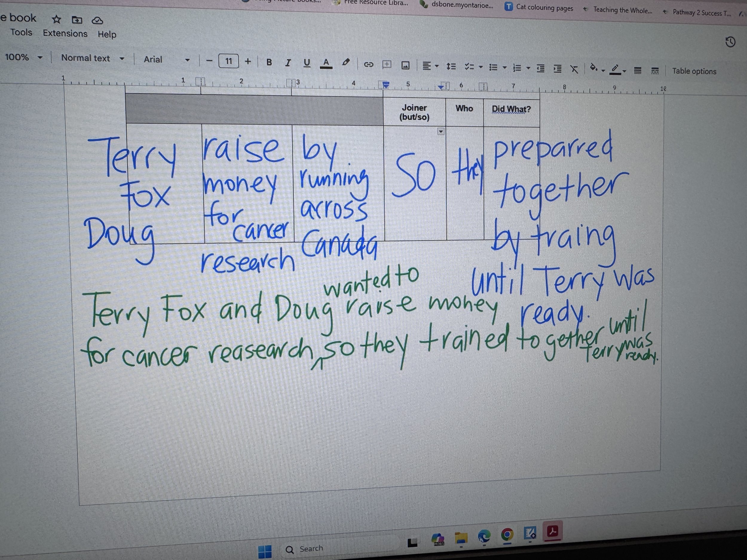Clear formatting with the toolbar icon

coord(574,69)
